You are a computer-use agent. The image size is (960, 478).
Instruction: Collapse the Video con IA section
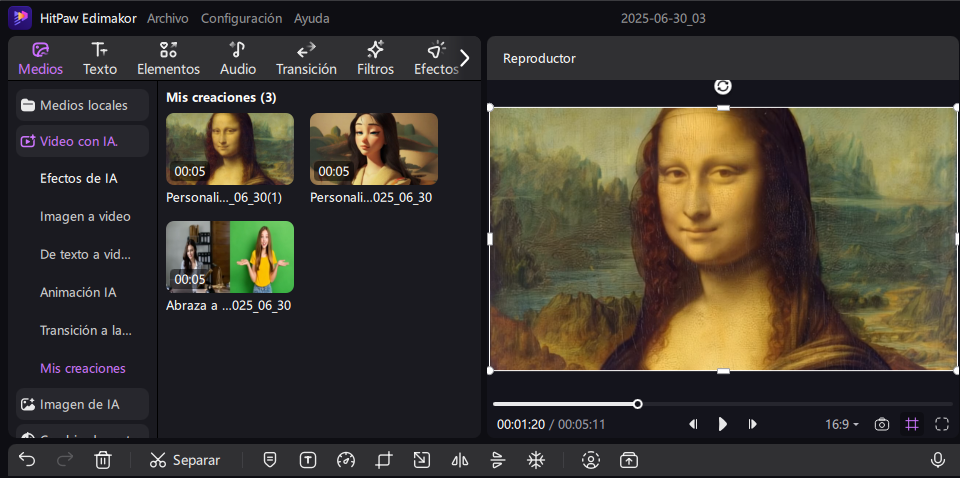click(x=82, y=141)
